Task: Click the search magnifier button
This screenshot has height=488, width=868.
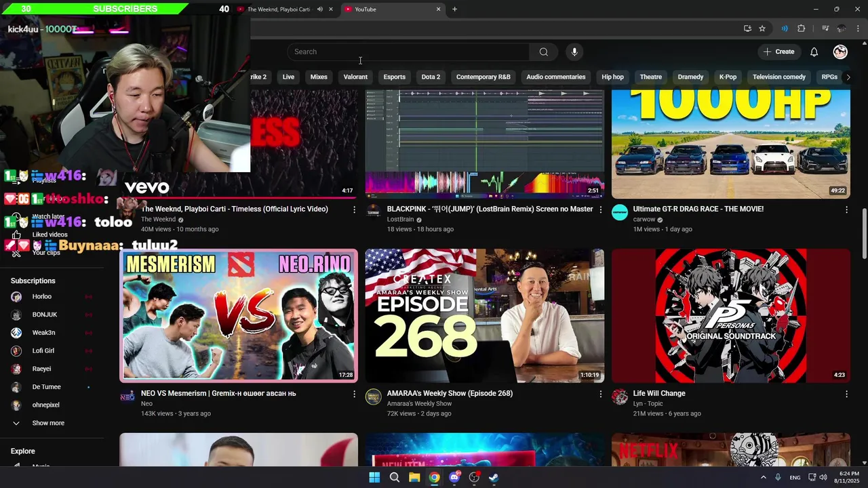Action: tap(543, 52)
